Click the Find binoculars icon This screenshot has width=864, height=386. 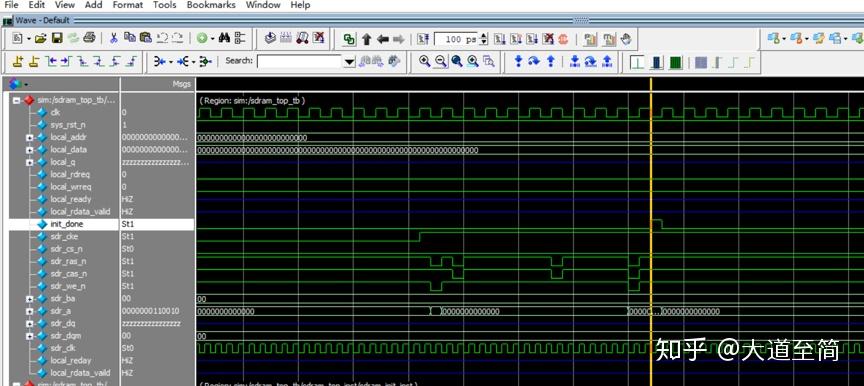coord(224,38)
